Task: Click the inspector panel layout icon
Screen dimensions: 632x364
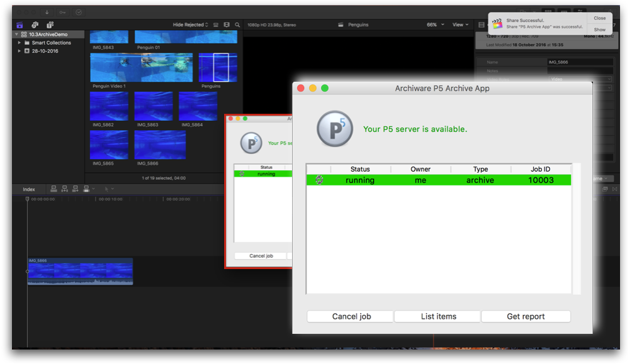Action: (x=482, y=25)
